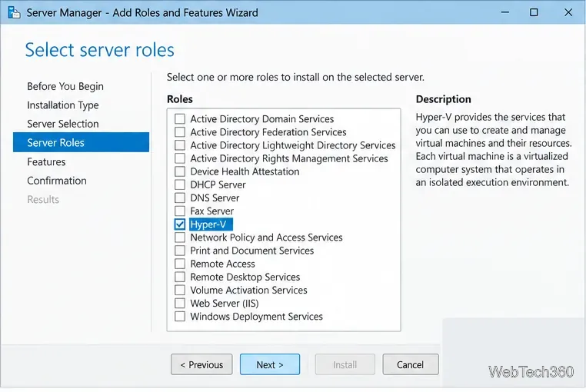586x392 pixels.
Task: Check the Device Health Attestation checkbox
Action: coord(180,171)
